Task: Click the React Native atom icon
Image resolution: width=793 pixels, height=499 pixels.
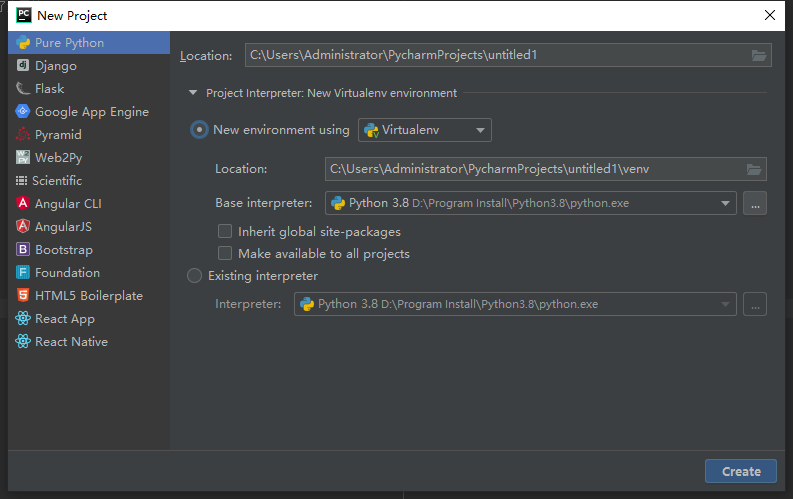Action: 23,341
